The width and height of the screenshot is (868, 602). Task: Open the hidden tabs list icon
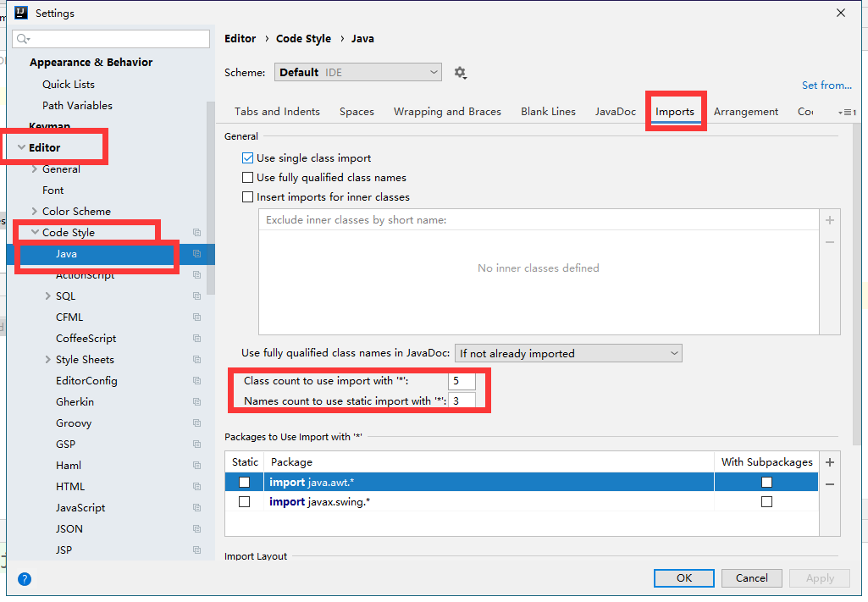(x=848, y=113)
